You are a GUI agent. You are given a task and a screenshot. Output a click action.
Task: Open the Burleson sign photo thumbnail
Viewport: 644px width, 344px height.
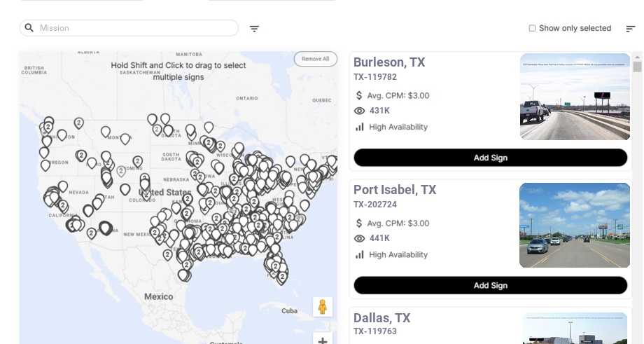click(x=575, y=97)
